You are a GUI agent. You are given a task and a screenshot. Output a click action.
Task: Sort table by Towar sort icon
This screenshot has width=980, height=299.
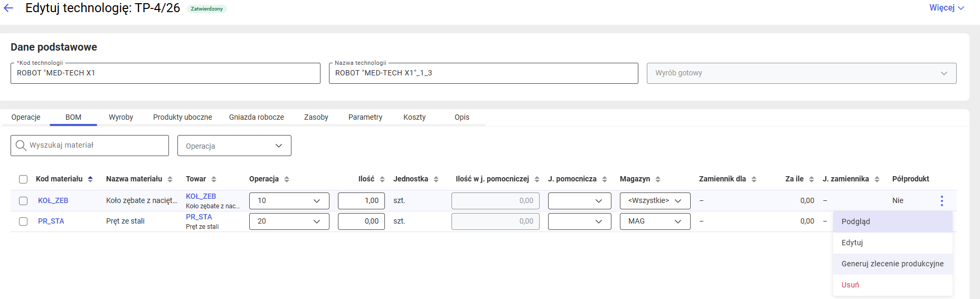214,179
